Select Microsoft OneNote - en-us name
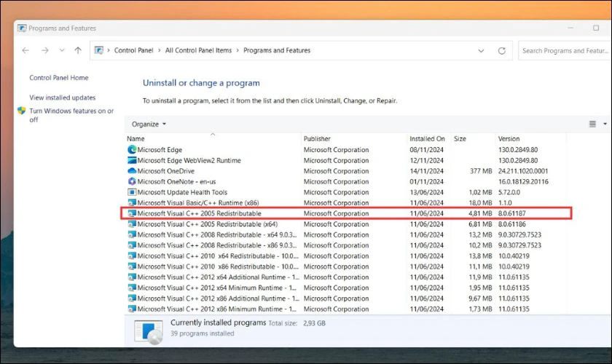The image size is (612, 364). 176,181
